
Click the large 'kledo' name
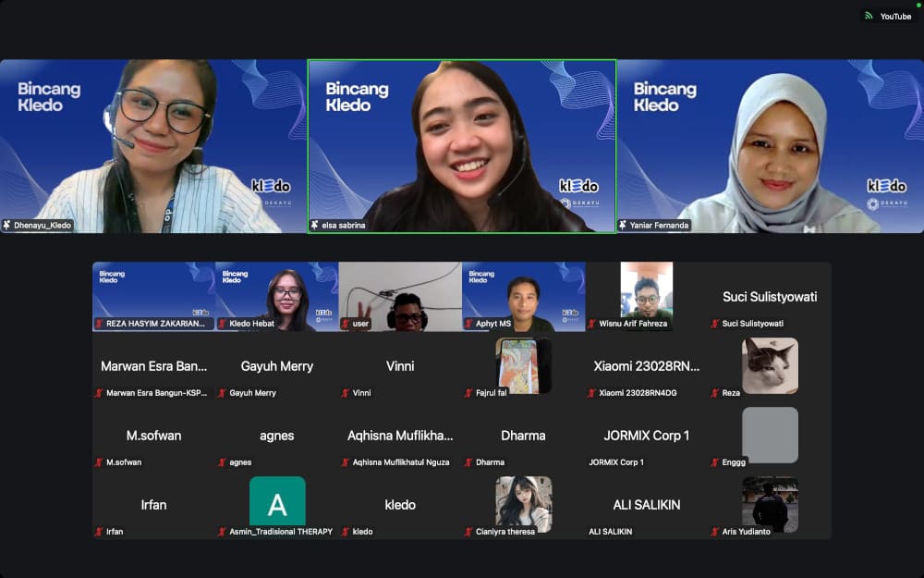point(400,505)
